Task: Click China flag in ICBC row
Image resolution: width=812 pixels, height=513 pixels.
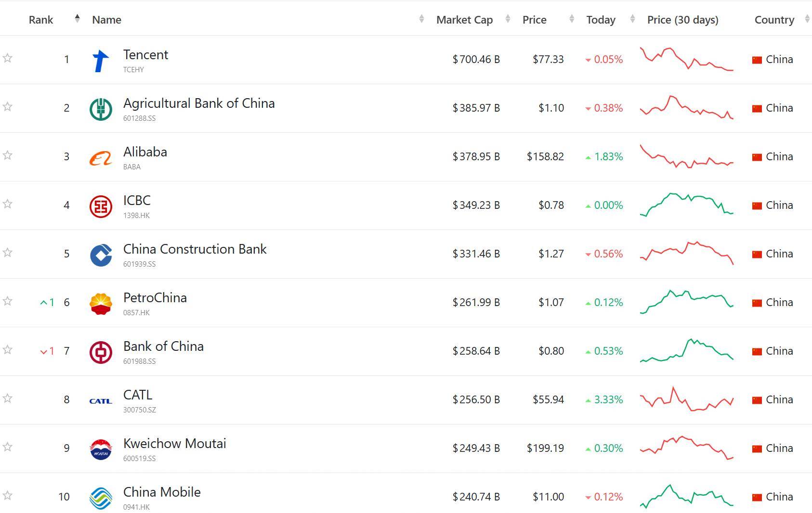Action: pos(757,205)
